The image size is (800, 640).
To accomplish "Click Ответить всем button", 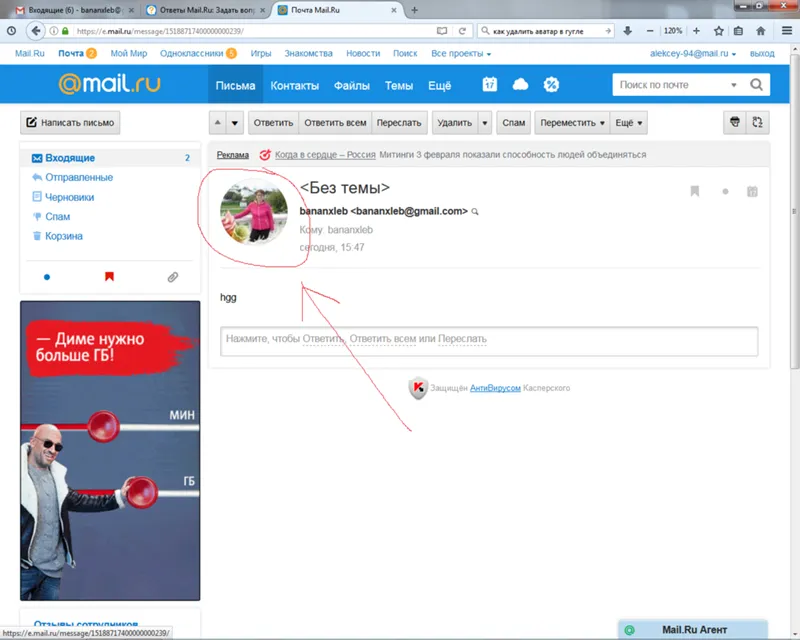I will pos(335,123).
